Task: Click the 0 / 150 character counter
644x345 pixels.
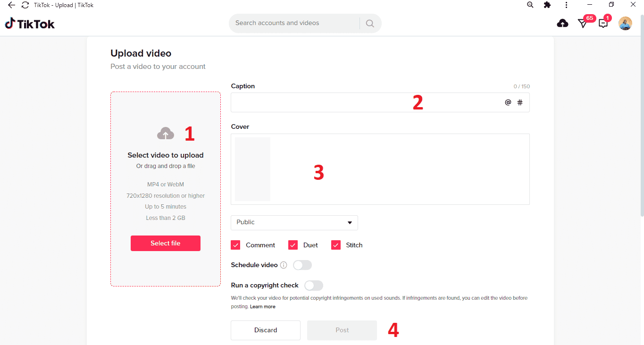Action: (522, 86)
